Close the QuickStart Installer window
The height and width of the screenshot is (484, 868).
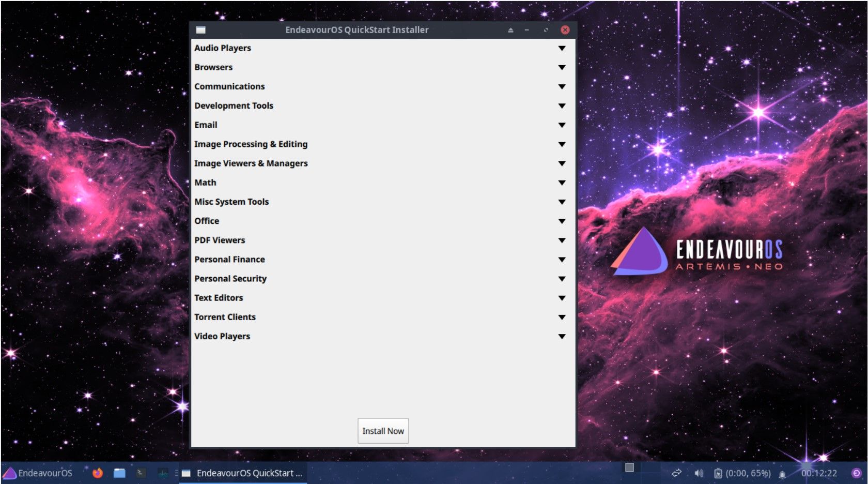click(565, 30)
